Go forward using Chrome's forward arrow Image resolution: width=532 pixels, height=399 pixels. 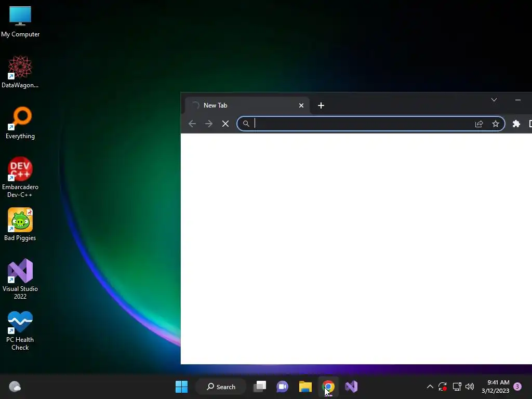click(x=209, y=124)
